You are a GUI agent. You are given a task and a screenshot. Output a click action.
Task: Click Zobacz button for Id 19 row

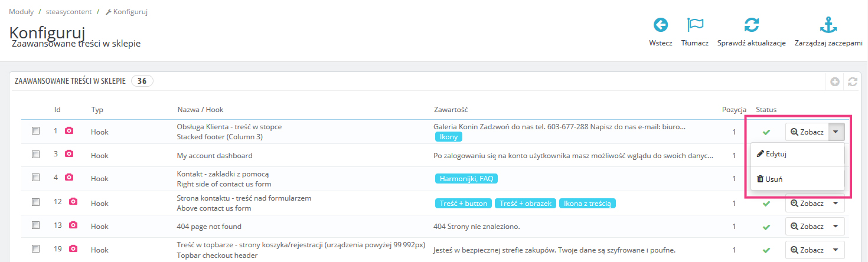[x=807, y=250]
